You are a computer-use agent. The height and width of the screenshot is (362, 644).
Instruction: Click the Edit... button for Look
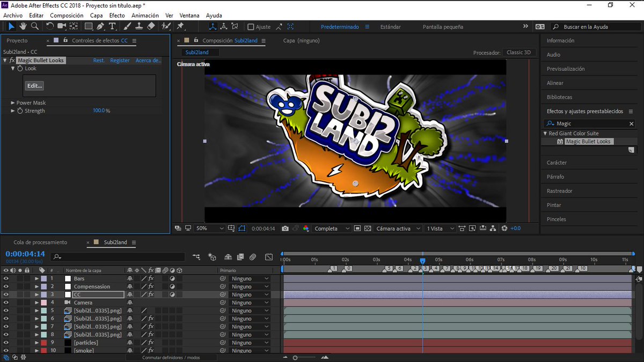35,86
